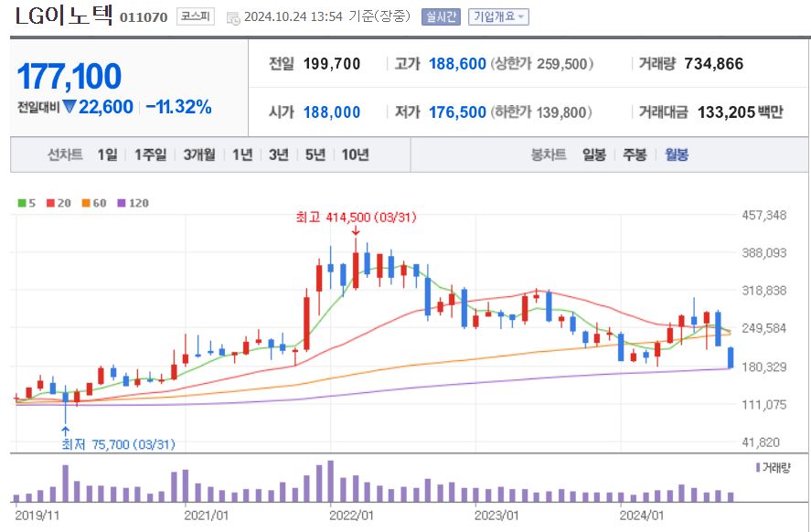
Task: Show the 1년 line chart
Action: coord(242,154)
